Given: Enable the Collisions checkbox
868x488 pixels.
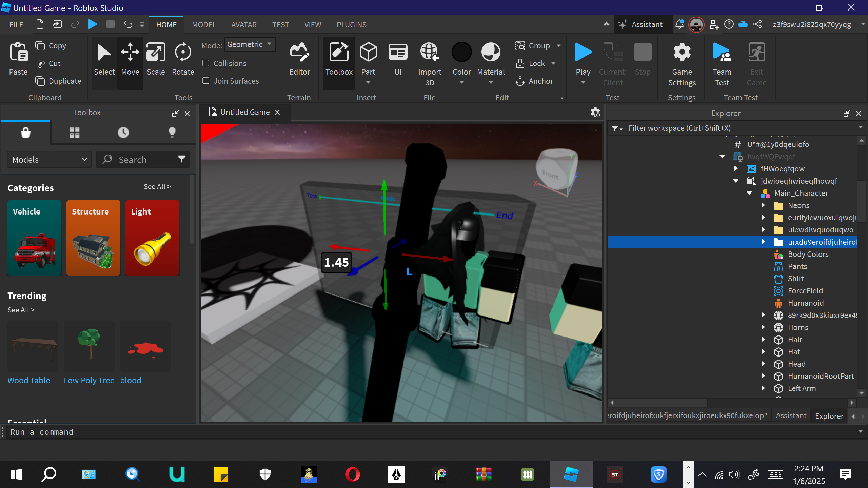Looking at the screenshot, I should coord(206,63).
